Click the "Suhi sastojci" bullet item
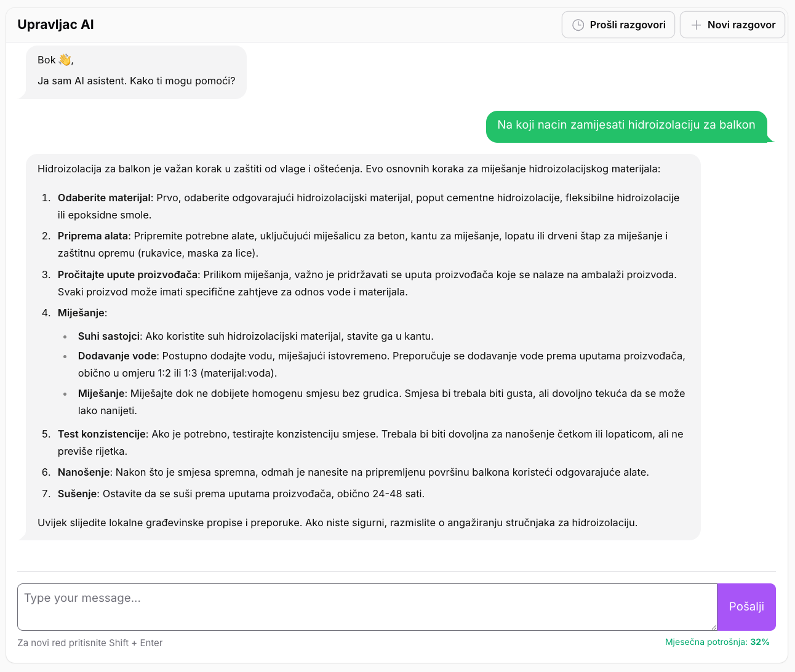This screenshot has height=672, width=795. click(x=110, y=336)
